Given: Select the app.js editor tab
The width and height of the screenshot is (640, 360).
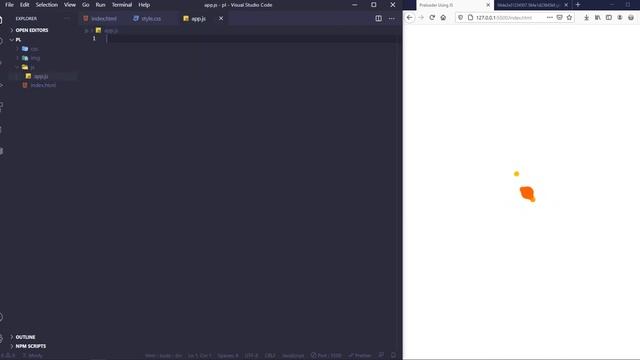Looking at the screenshot, I should 198,19.
